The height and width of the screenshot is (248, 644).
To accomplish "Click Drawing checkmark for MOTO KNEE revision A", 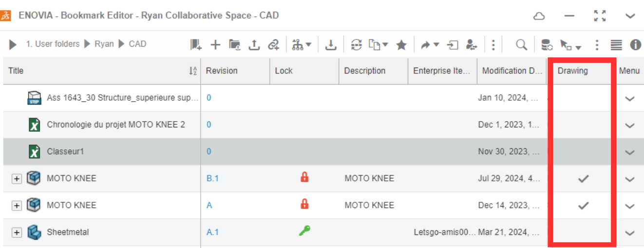I will tap(583, 206).
